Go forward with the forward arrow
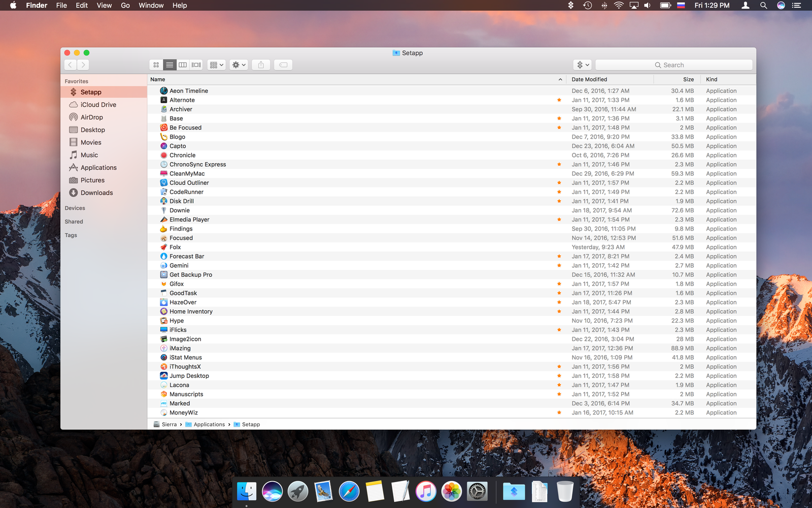Viewport: 812px width, 508px height. (x=84, y=65)
